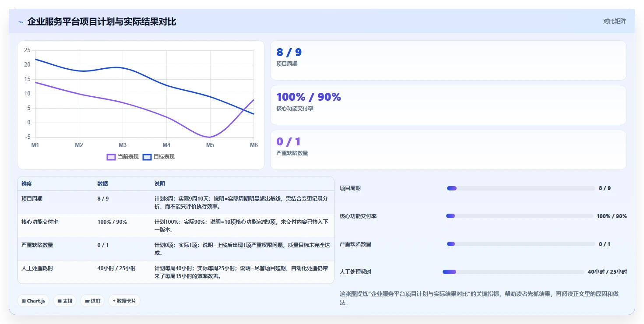
Task: Click the M1 label on the chart axis
Action: [x=35, y=145]
